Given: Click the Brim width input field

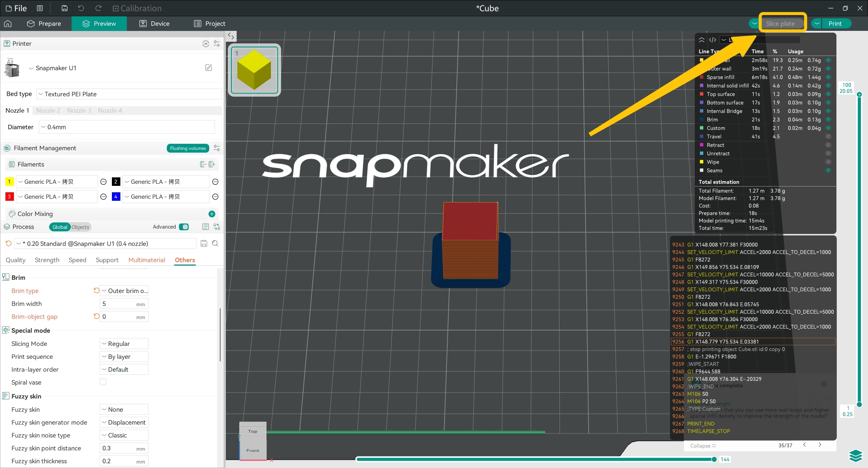Looking at the screenshot, I should 124,304.
